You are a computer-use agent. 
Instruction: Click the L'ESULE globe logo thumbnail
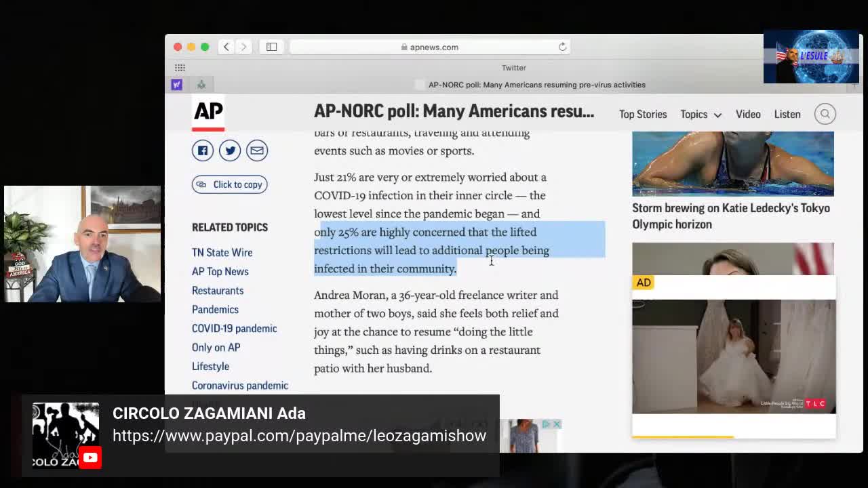pos(811,57)
